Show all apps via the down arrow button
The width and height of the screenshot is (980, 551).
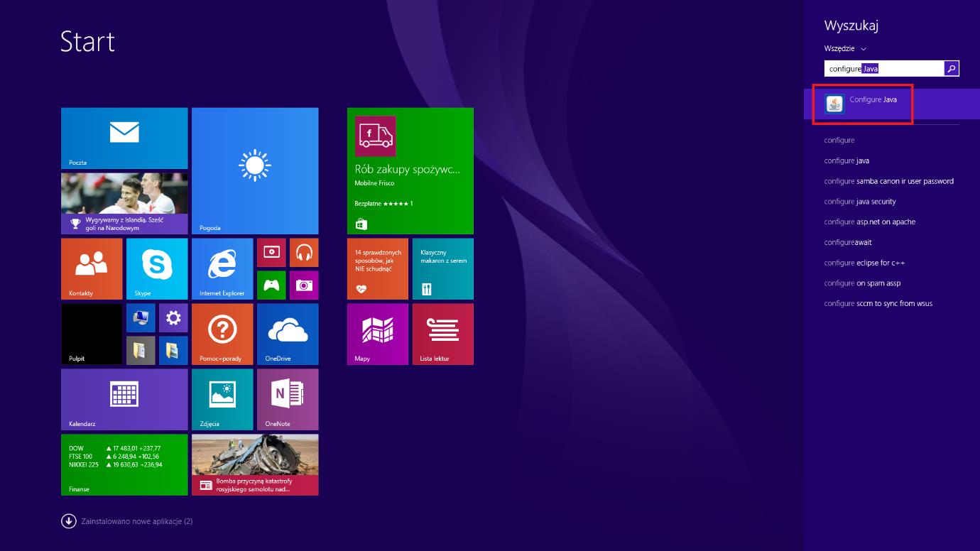pyautogui.click(x=69, y=521)
